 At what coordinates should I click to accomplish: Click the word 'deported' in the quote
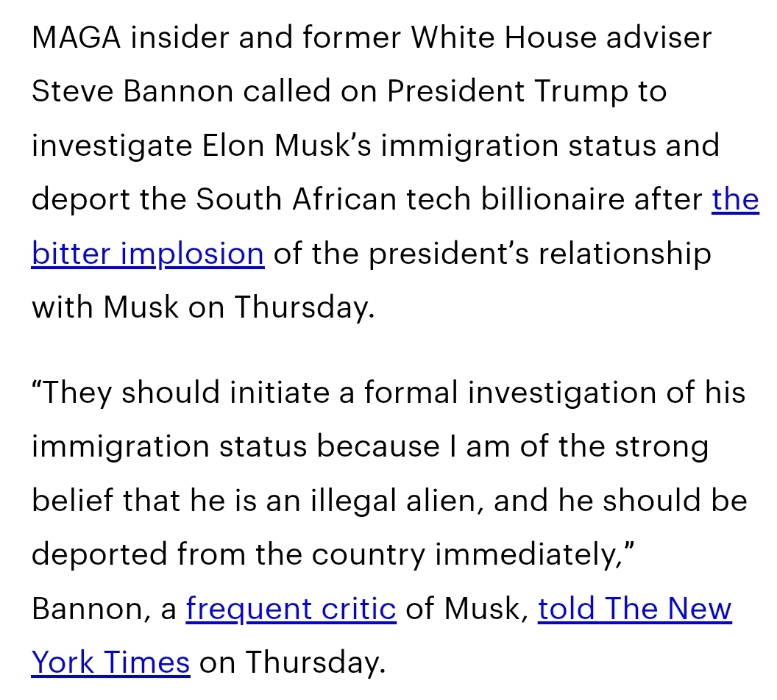99,554
